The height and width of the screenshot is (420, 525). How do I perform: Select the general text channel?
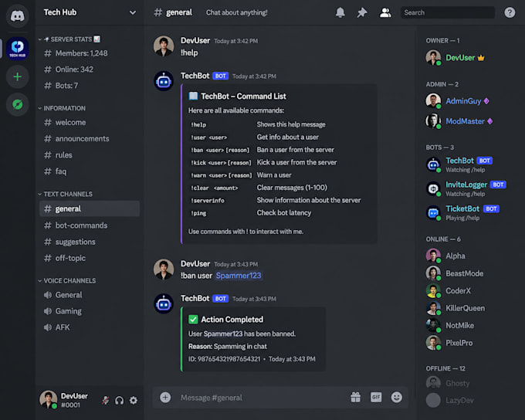pos(90,208)
